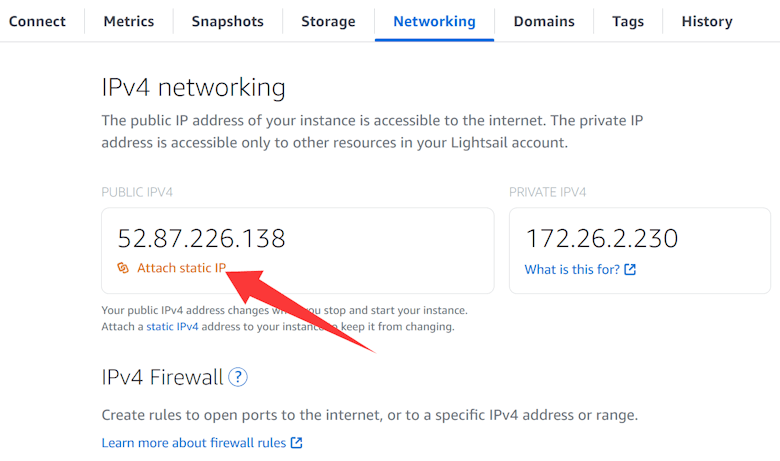Screen dimensions: 780x461
Task: Click the chain-link icon beside Attach static IP
Action: (x=123, y=268)
